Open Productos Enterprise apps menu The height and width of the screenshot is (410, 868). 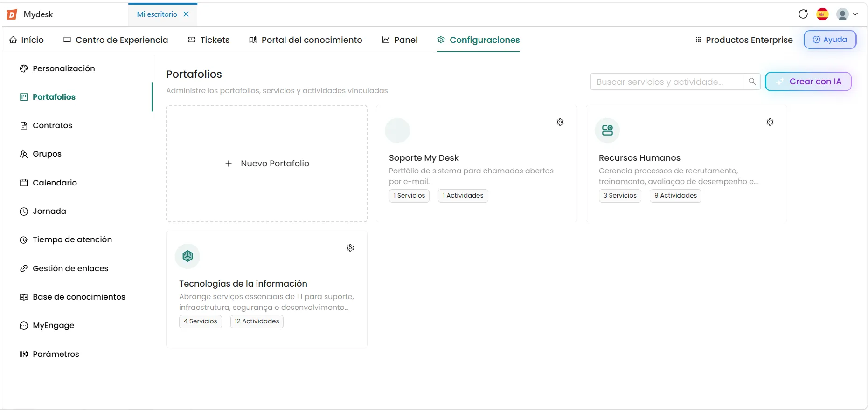point(744,40)
